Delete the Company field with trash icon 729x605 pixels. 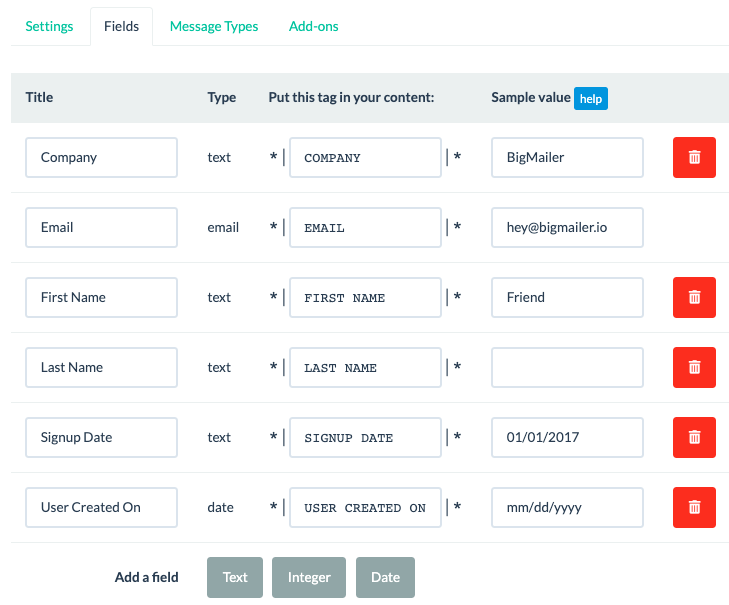(x=694, y=157)
